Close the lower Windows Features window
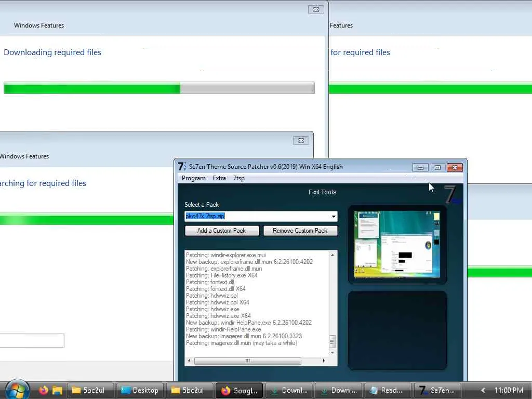Screen dimensions: 532x399 point(301,140)
